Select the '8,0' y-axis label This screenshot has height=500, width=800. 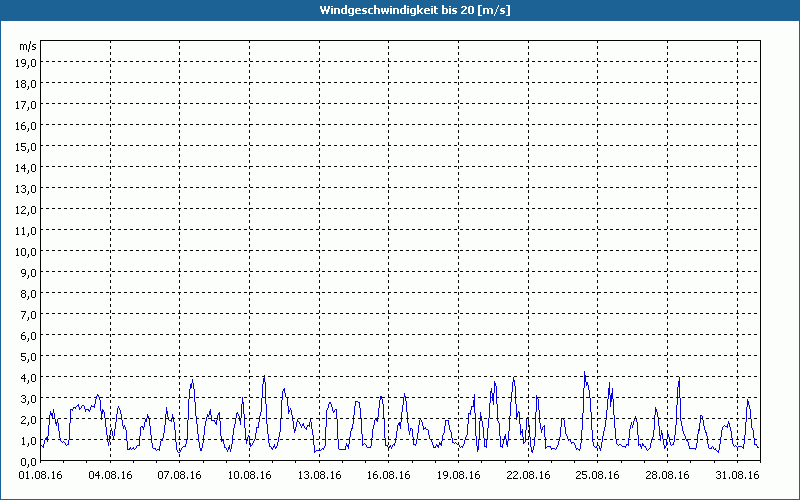28,294
